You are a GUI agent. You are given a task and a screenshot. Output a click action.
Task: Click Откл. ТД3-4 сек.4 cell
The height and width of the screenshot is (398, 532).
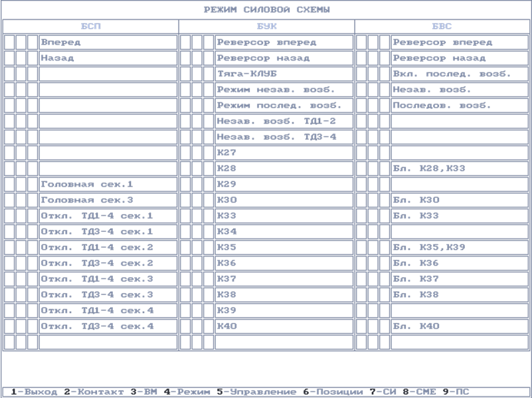[x=108, y=326]
